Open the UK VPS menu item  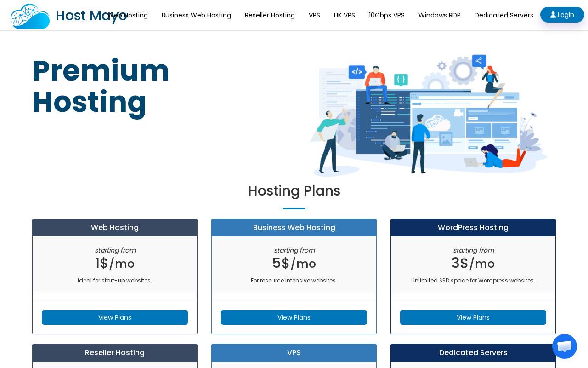(345, 15)
